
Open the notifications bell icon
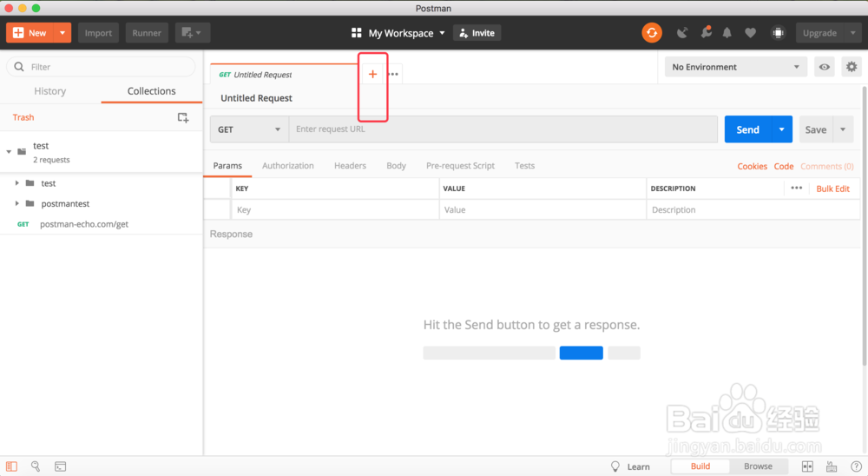point(727,33)
